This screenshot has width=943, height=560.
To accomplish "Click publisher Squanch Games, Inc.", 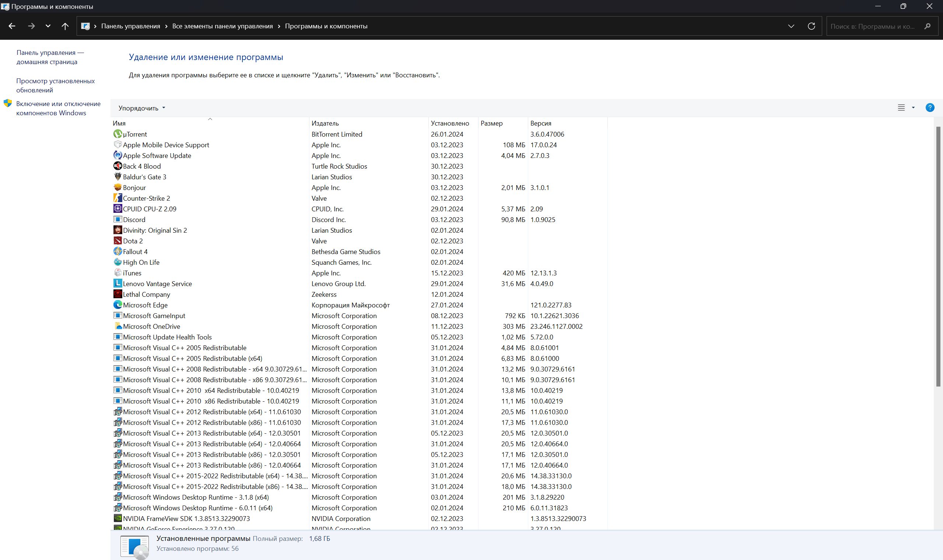I will [341, 262].
